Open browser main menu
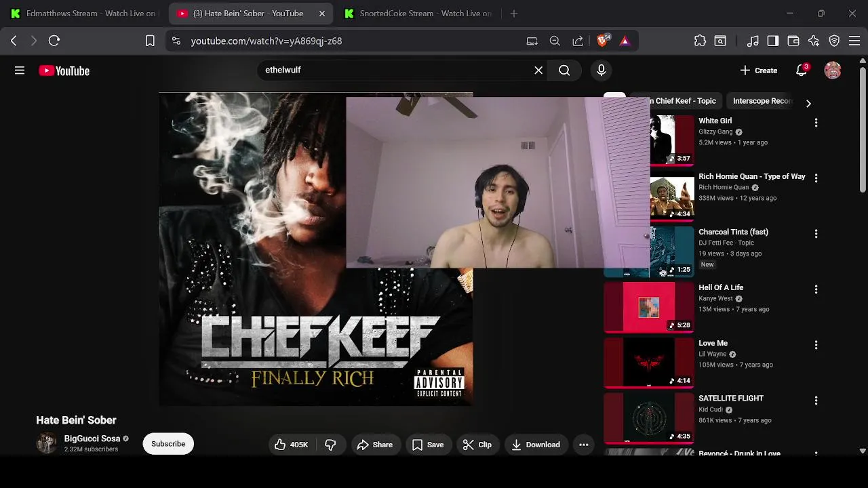The image size is (868, 488). coord(854,41)
